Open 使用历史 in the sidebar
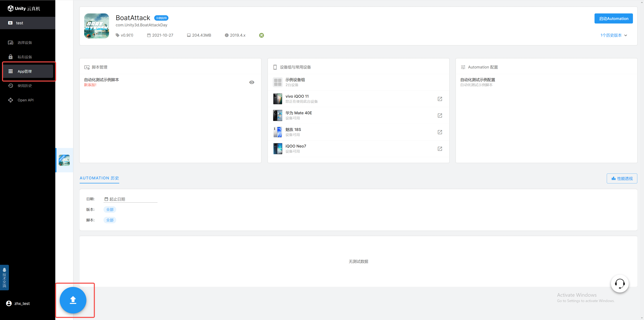The width and height of the screenshot is (644, 320). tap(24, 86)
